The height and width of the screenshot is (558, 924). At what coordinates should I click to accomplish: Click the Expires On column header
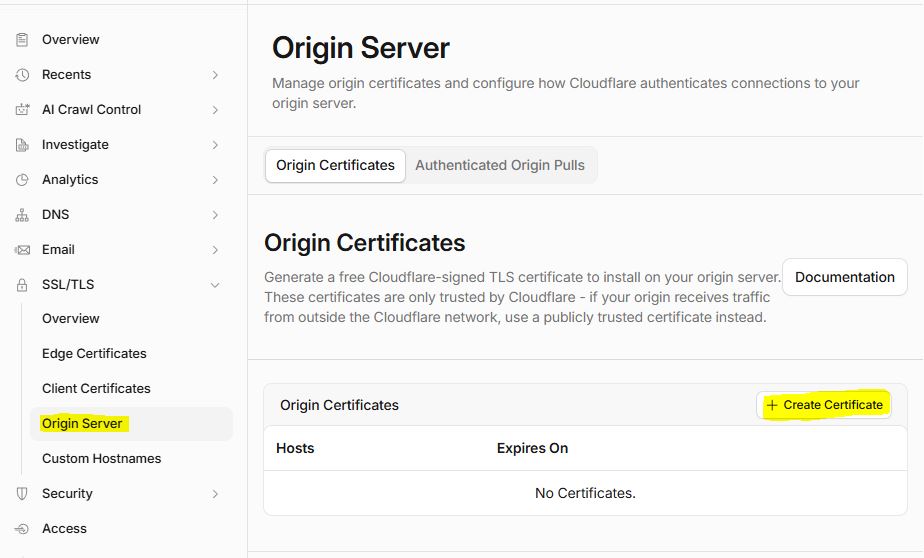click(x=532, y=448)
